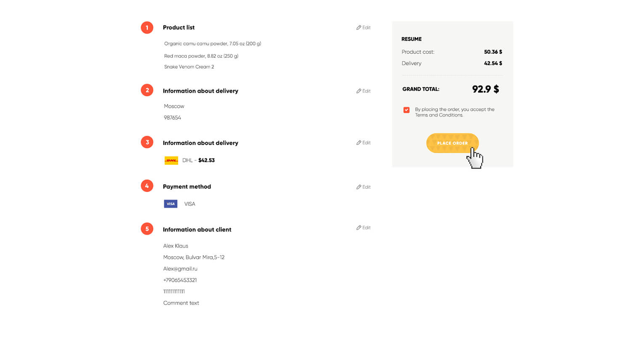Click the Alex@gmail.ru email address
The image size is (644, 337).
pos(180,269)
